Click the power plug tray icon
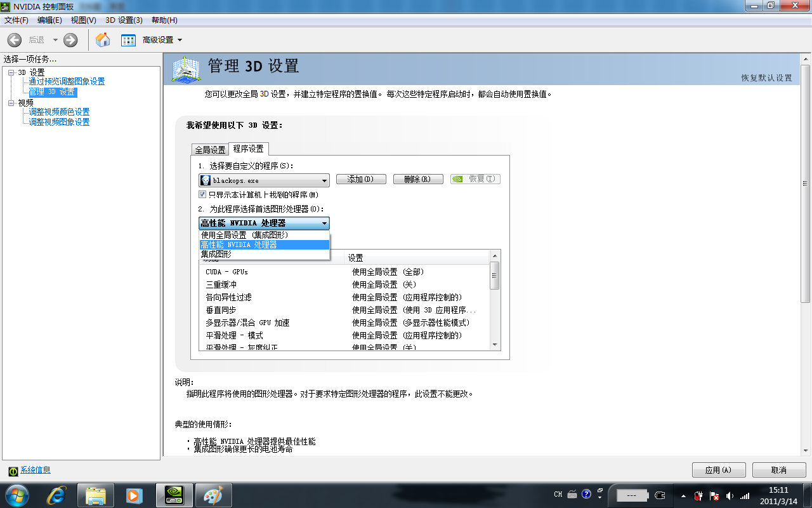 tap(698, 495)
